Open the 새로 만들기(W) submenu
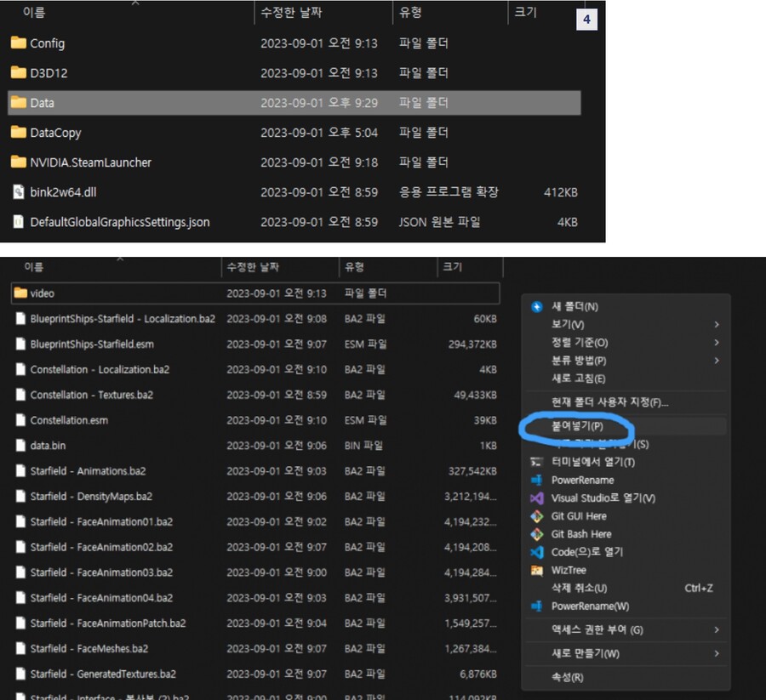Screen dimensions: 766x700 (717, 653)
